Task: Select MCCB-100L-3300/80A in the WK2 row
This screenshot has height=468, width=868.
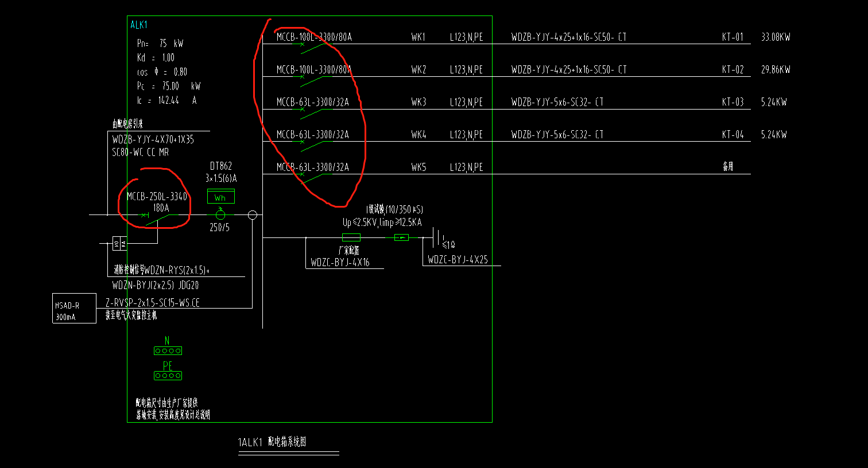Action: click(x=314, y=70)
